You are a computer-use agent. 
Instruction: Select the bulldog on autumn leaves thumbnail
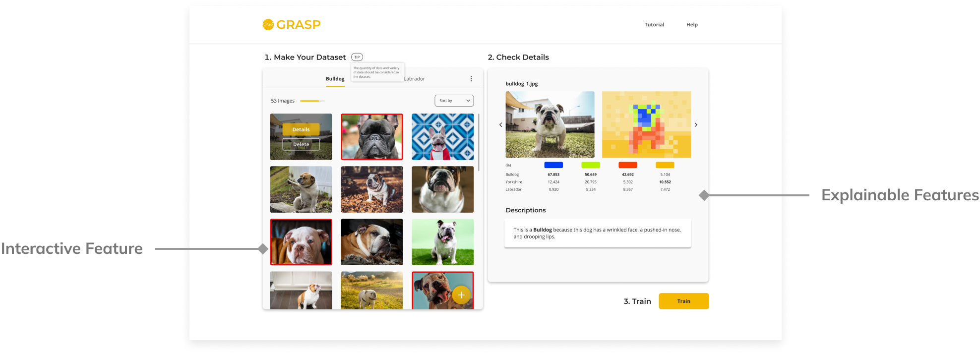(x=372, y=189)
